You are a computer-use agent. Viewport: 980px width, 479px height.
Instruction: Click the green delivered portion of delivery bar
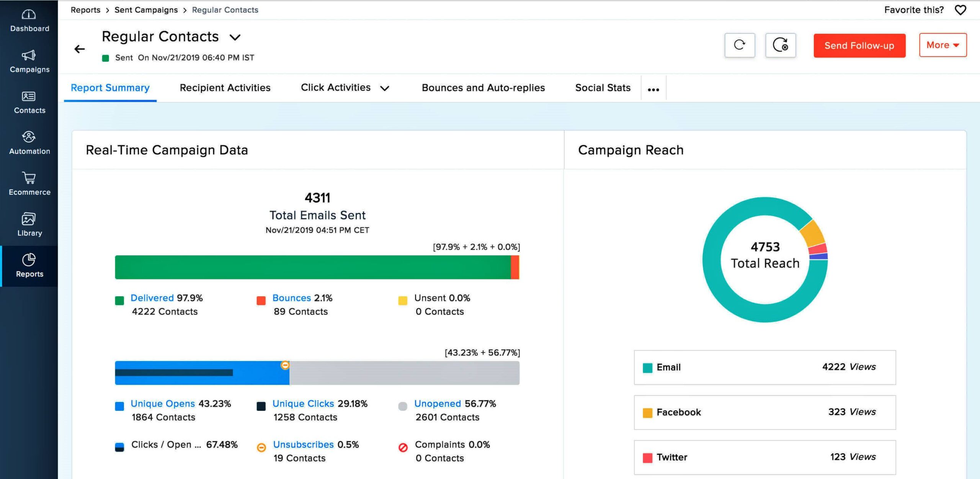pos(313,267)
